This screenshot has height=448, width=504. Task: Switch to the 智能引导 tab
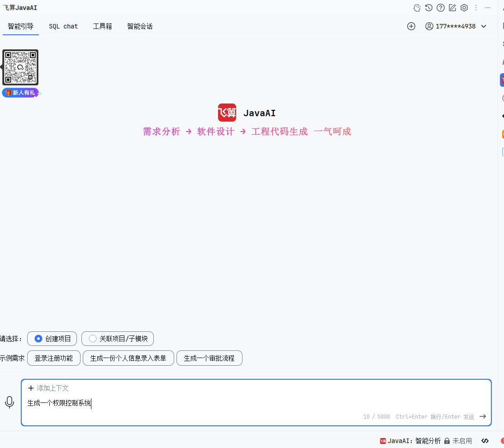pyautogui.click(x=20, y=26)
